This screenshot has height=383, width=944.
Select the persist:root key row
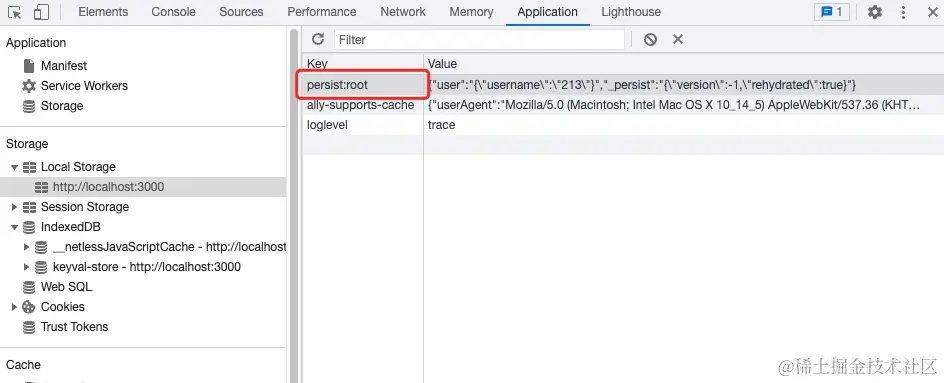coord(623,85)
